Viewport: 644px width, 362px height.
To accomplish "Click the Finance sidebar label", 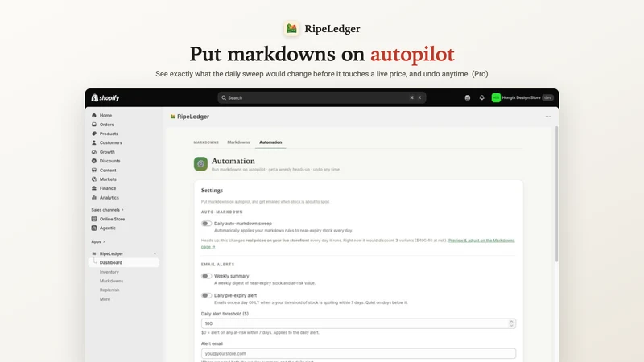I will 108,188.
